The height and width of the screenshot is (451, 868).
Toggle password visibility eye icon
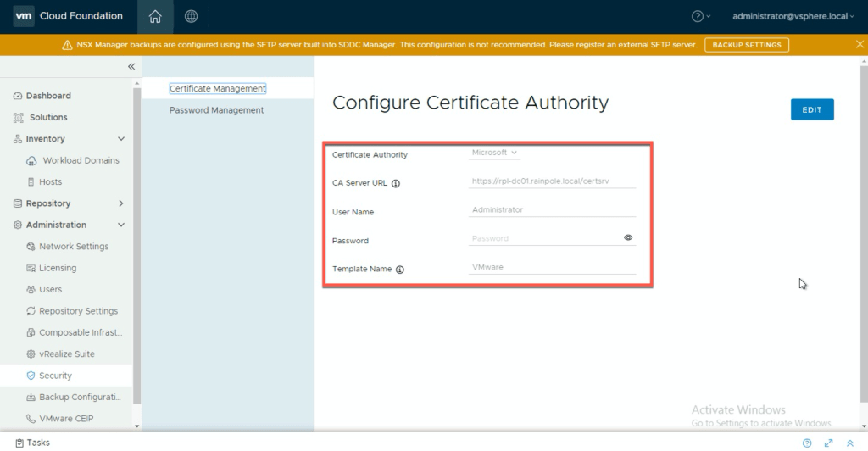(x=628, y=238)
